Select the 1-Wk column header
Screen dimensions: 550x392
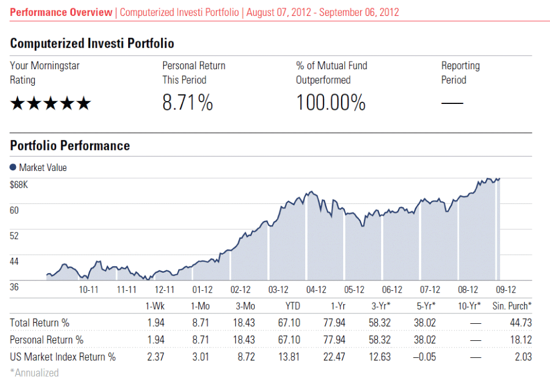coord(155,306)
